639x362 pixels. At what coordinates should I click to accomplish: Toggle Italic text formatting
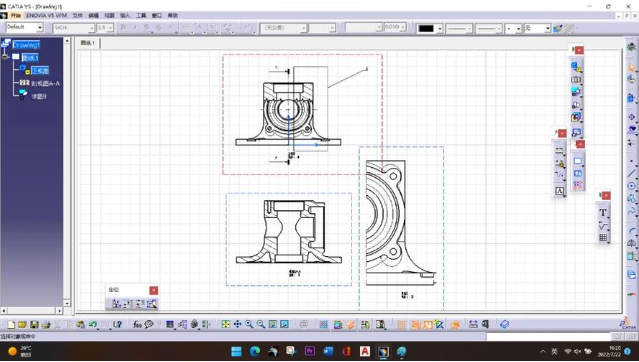coord(135,28)
